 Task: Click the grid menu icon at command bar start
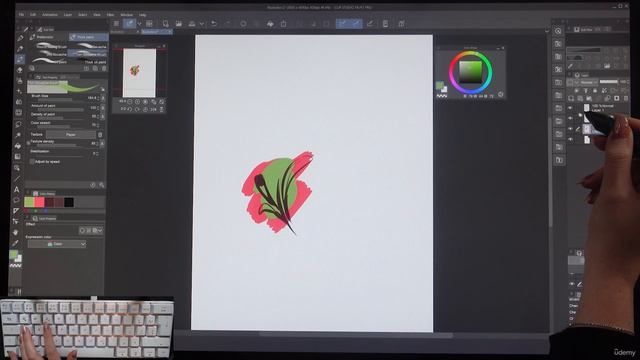pyautogui.click(x=116, y=24)
